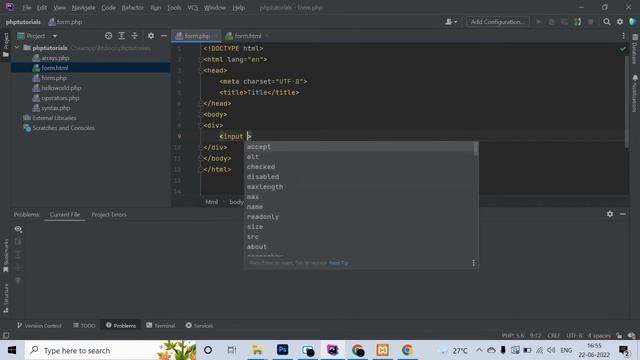The width and height of the screenshot is (640, 360).
Task: Show hidden system tray icons chevron
Action: point(479,350)
